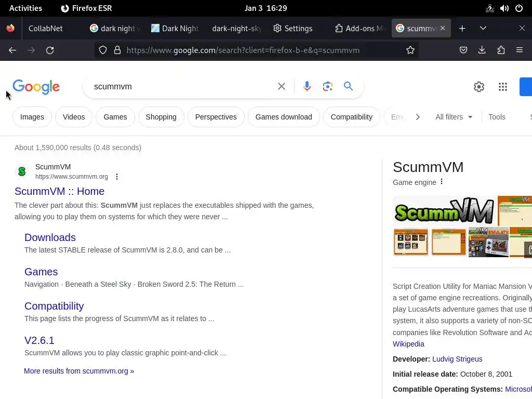Switch to the dark night Google tab
The image size is (532, 399).
click(116, 29)
